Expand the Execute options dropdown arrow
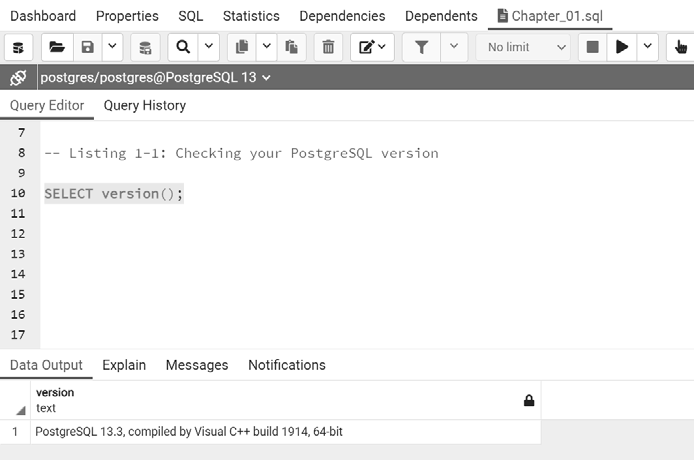 (648, 47)
